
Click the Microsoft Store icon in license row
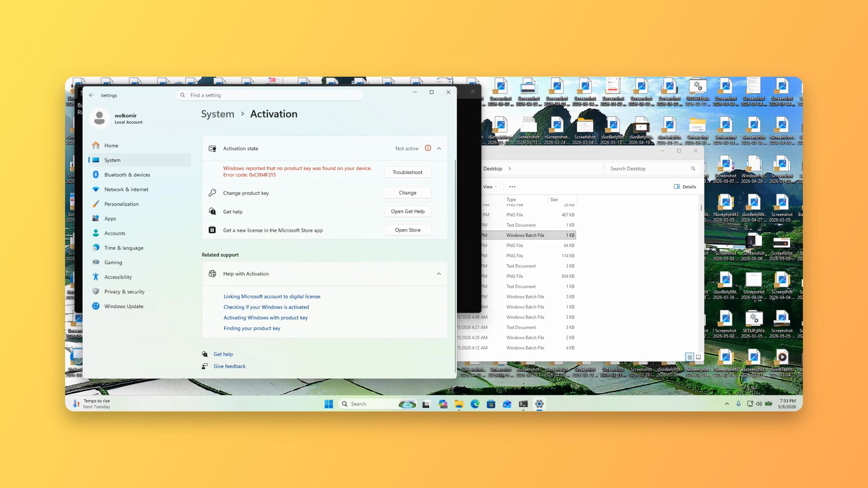tap(212, 230)
